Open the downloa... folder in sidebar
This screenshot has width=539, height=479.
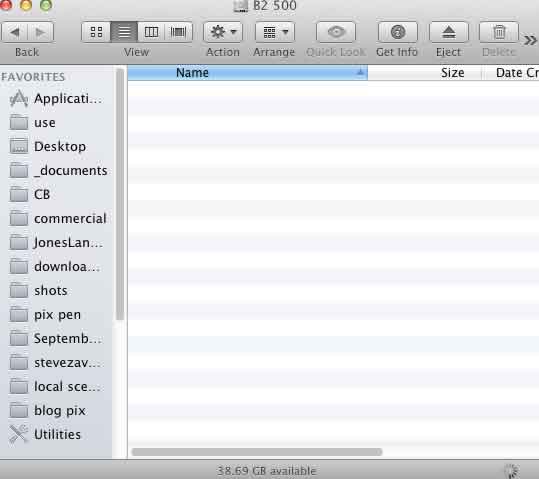57,266
